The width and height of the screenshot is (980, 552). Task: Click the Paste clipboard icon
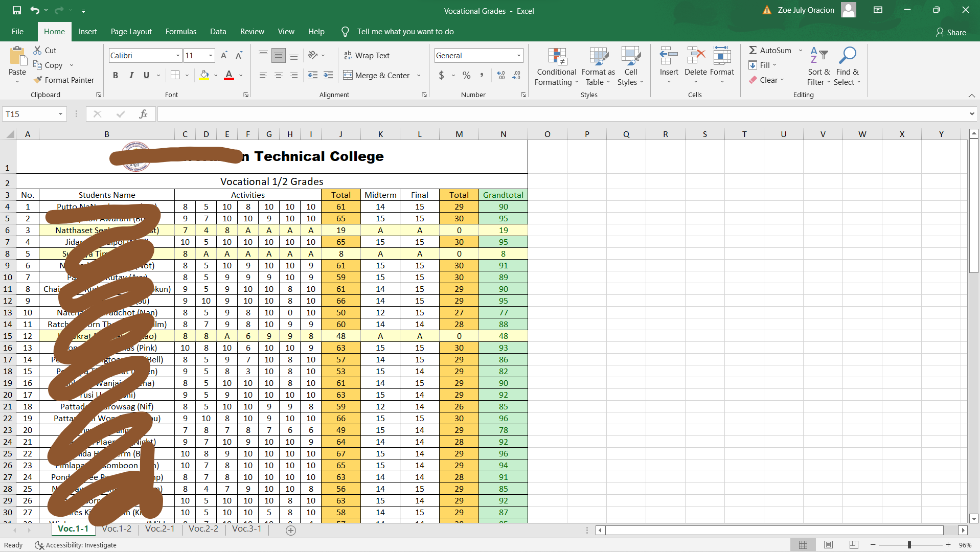(17, 56)
